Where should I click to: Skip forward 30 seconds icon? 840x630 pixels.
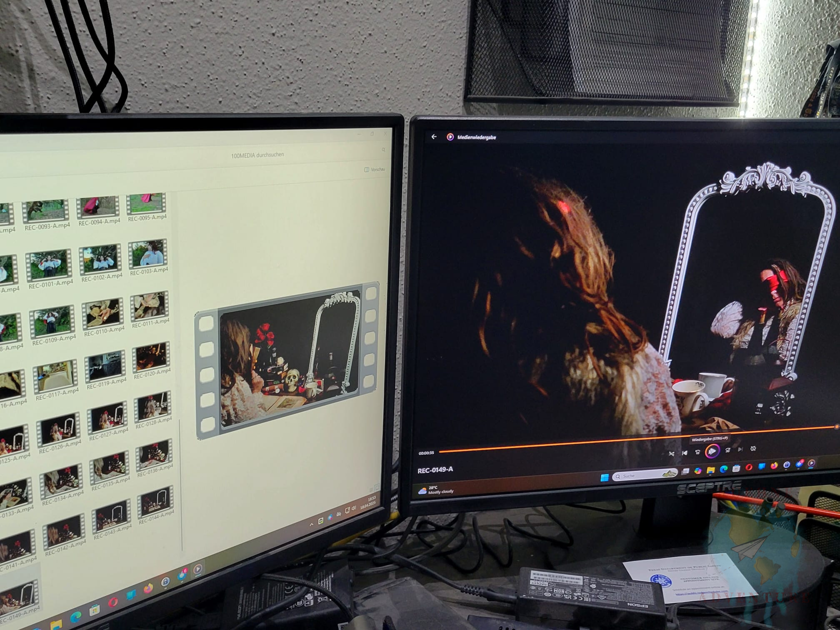727,450
